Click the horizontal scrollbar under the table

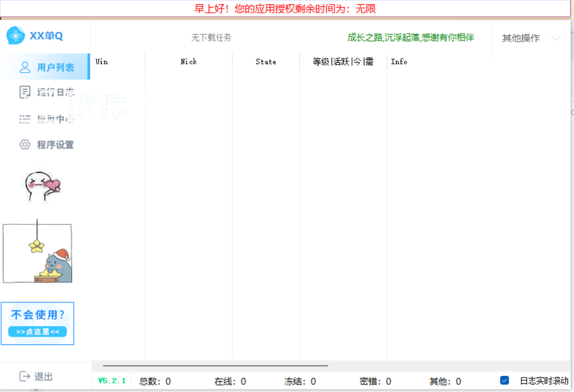[x=215, y=366]
